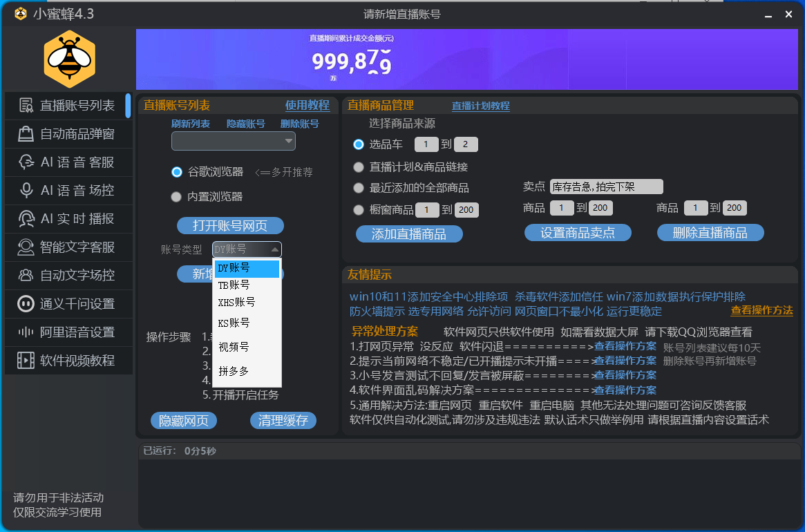Click the 清理缓存 button

click(283, 421)
